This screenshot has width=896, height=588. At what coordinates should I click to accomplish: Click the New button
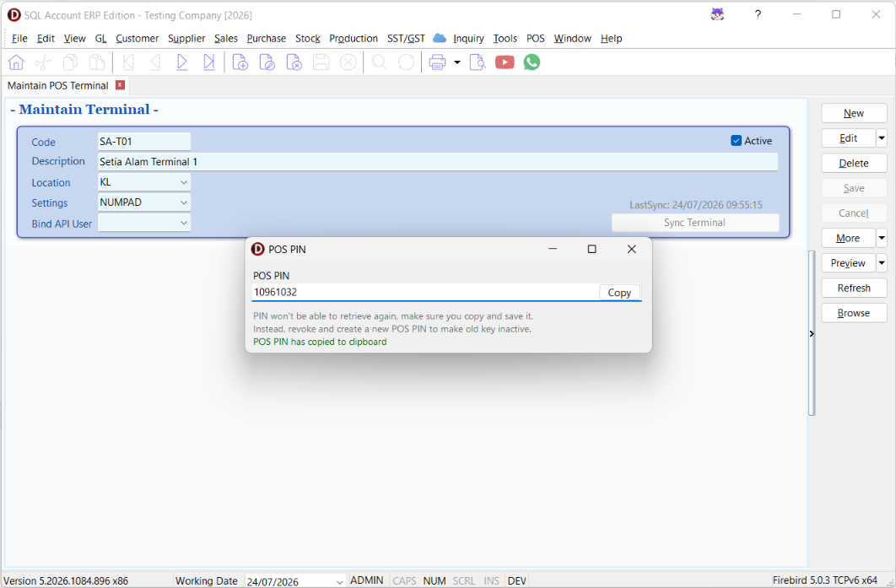click(x=854, y=113)
